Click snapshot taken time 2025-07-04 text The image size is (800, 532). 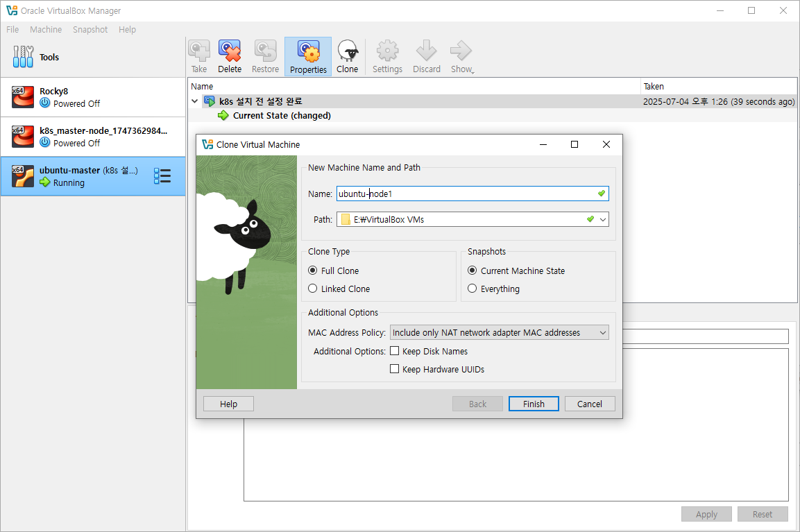[x=719, y=101]
